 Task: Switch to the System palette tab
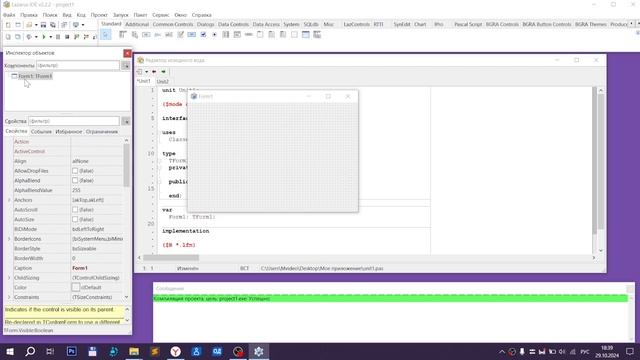click(x=291, y=24)
